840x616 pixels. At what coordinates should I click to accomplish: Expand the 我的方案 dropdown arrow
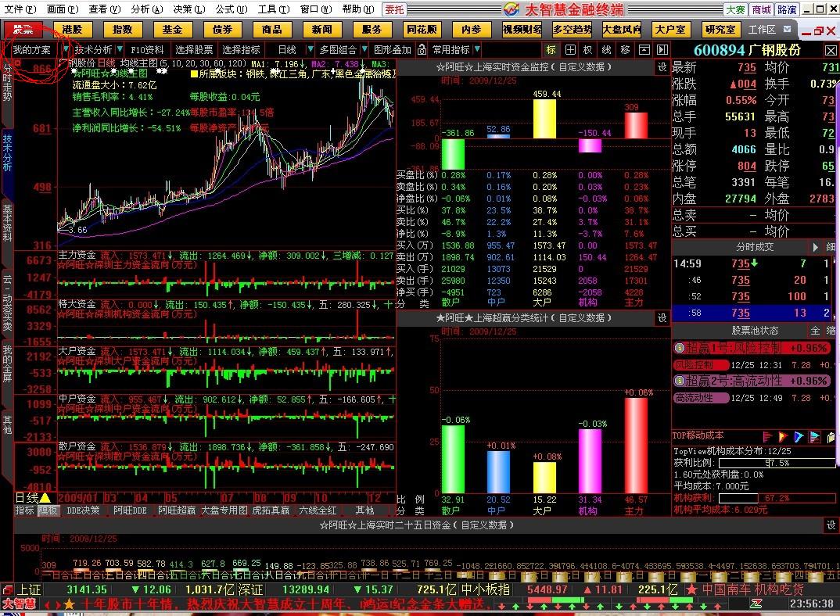click(x=66, y=50)
